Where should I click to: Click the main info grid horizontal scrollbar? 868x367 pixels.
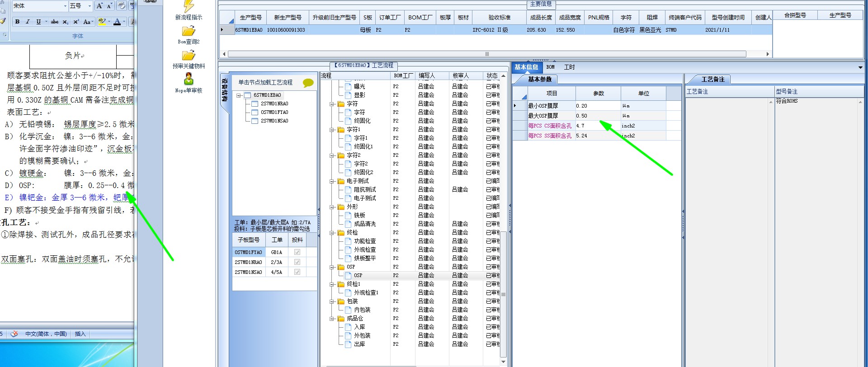(487, 54)
